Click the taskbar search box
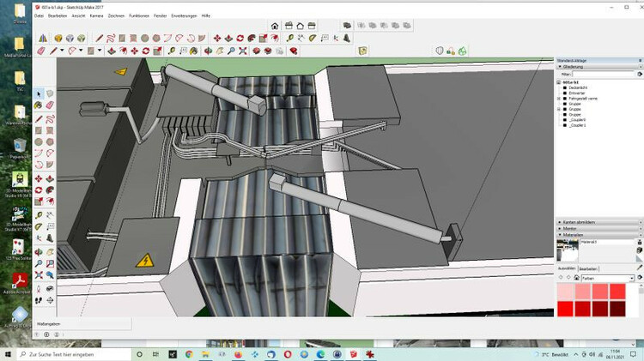Image resolution: width=644 pixels, height=361 pixels. (x=74, y=354)
